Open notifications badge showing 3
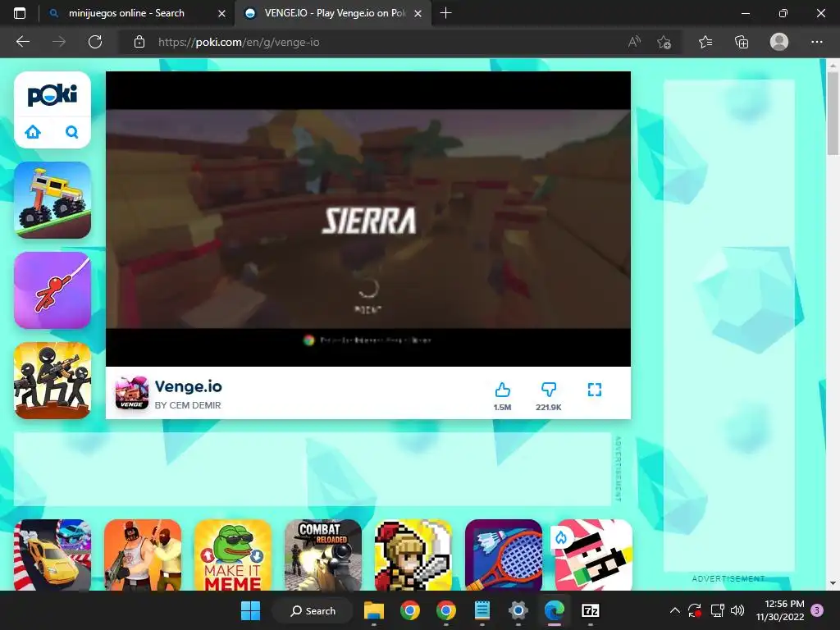The height and width of the screenshot is (630, 840). point(817,610)
